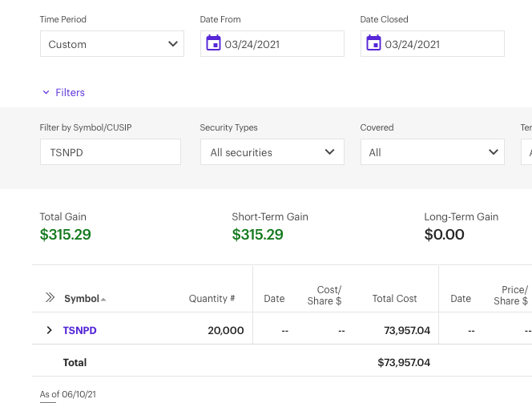Sort by the Total Cost column header
This screenshot has width=532, height=403.
pos(394,299)
